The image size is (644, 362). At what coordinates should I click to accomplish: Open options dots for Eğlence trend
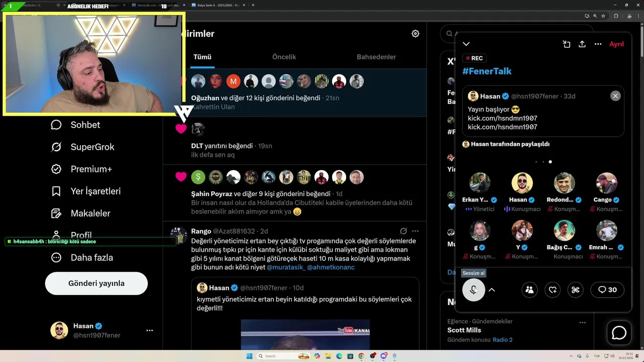[582, 322]
